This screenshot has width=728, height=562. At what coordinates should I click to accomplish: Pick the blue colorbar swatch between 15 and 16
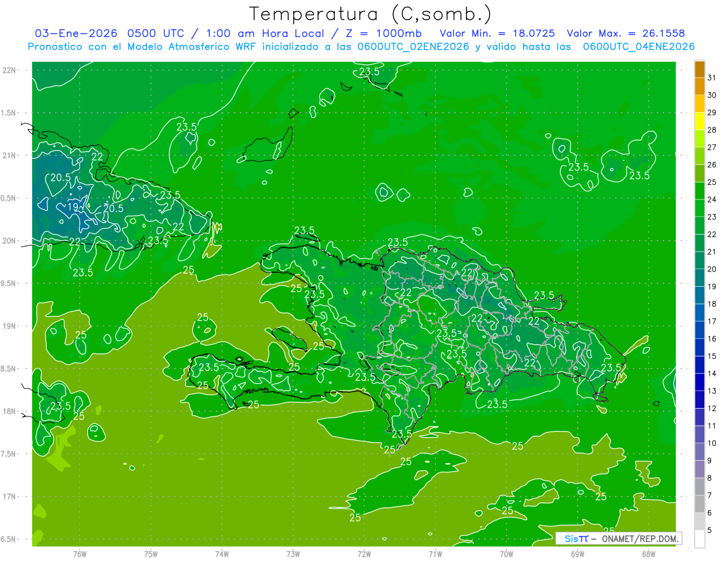coord(699,347)
